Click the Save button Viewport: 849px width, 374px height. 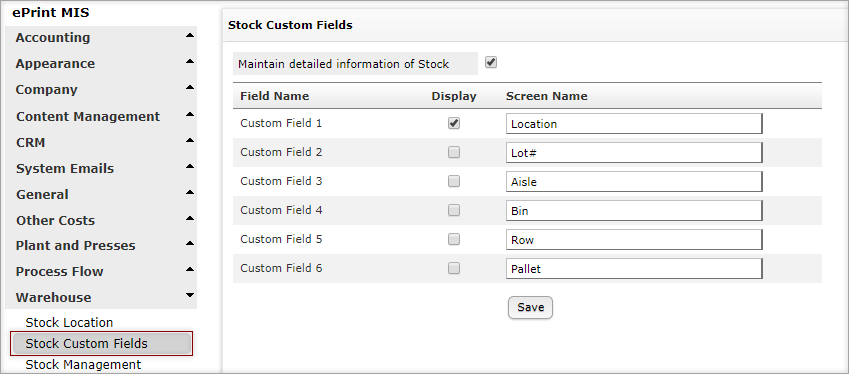point(530,307)
